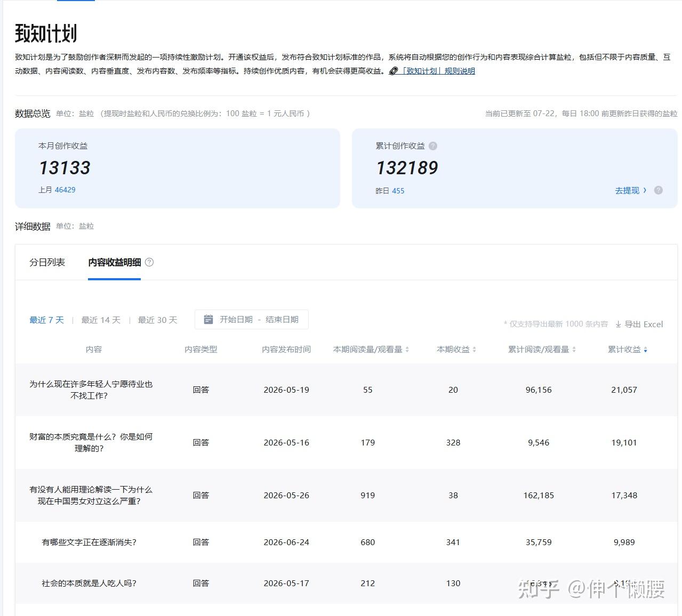
Task: Click 有没有人能用理论解读 question title
Action: pyautogui.click(x=91, y=495)
